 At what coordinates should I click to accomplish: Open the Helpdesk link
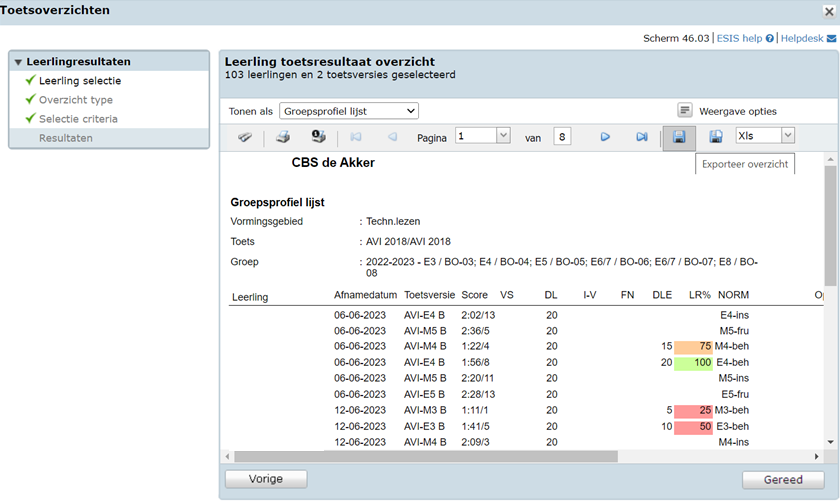[802, 39]
